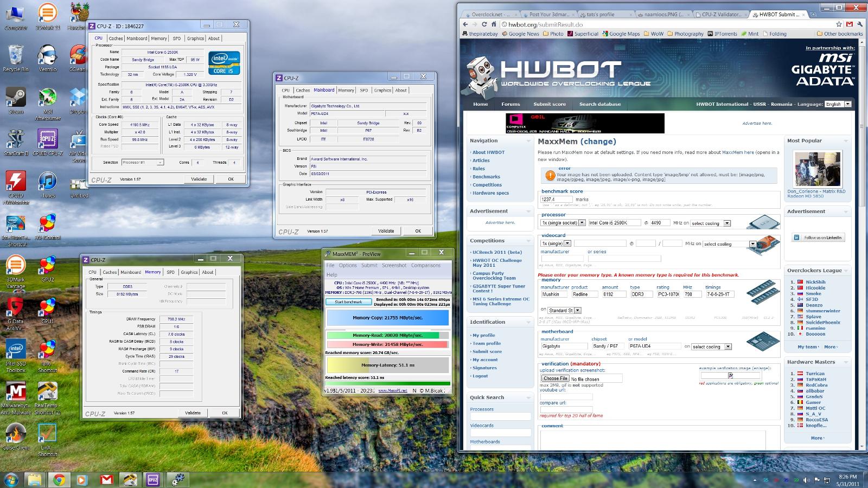Click OK in CPU-Z Mainboard window

pos(418,231)
